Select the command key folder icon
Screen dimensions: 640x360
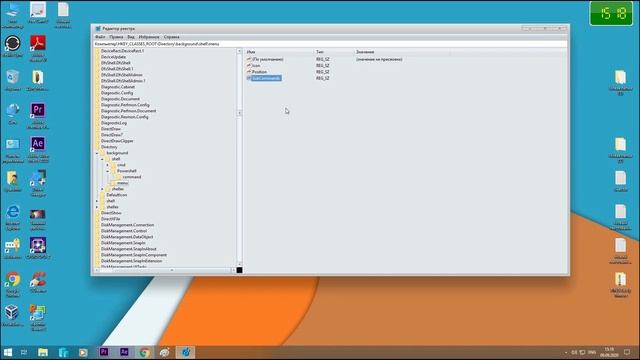point(119,177)
